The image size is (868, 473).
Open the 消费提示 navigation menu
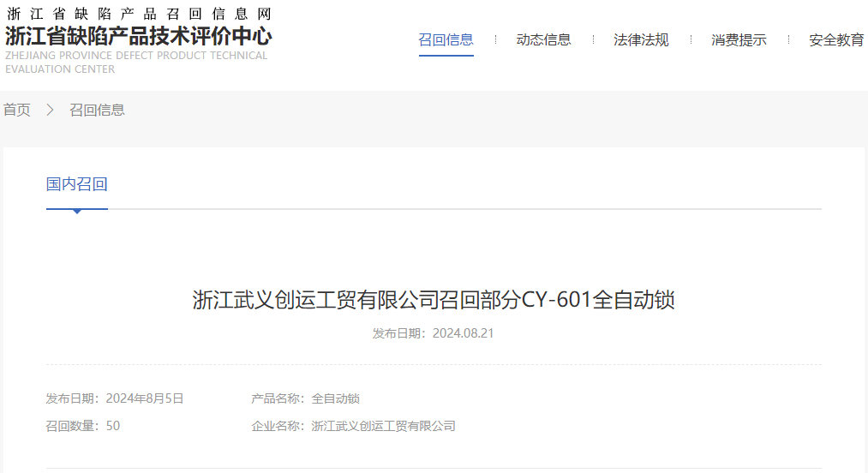tap(739, 40)
